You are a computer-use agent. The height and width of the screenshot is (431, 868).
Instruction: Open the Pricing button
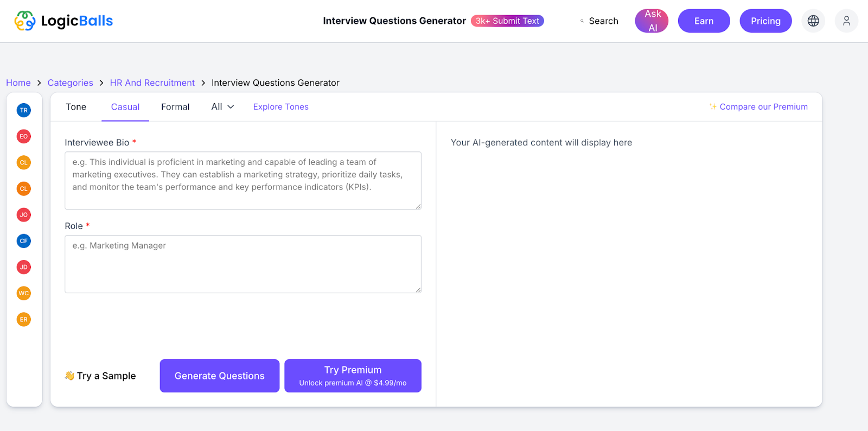click(x=765, y=21)
